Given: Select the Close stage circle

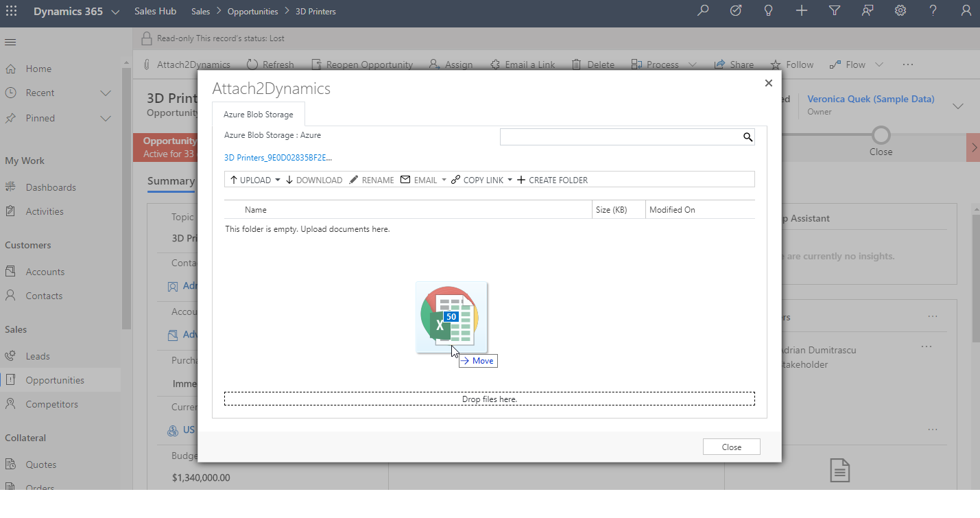Looking at the screenshot, I should point(881,134).
